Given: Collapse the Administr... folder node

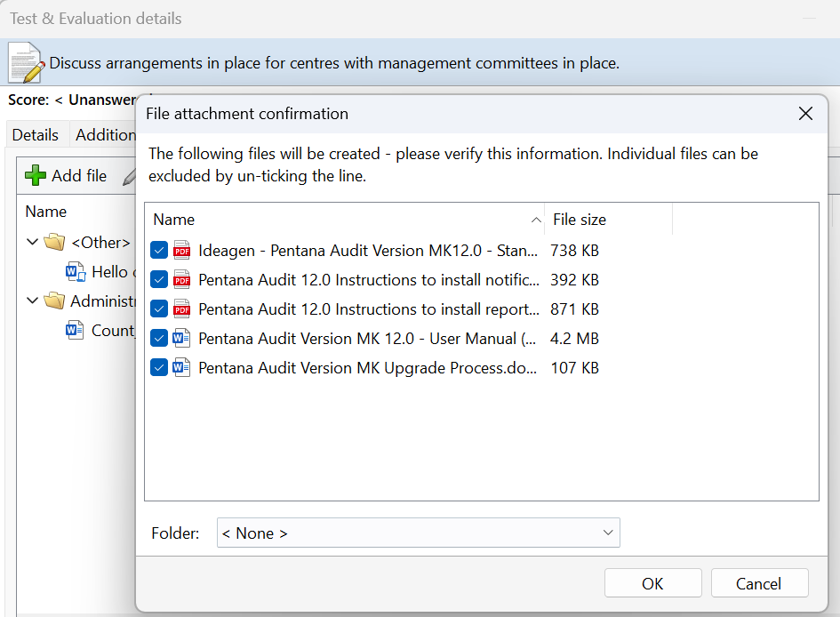Looking at the screenshot, I should (33, 301).
